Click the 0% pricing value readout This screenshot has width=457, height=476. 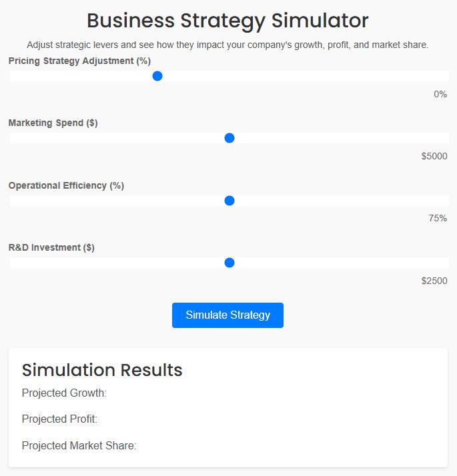tap(440, 94)
